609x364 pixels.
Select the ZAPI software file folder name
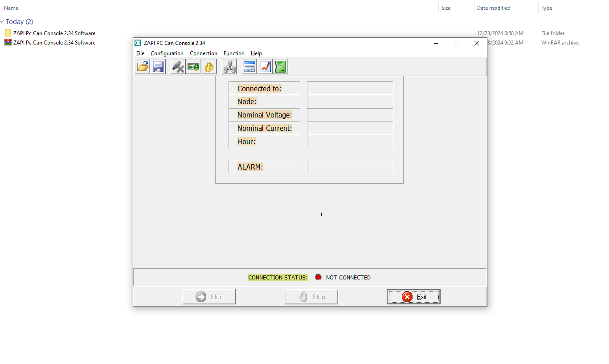tap(54, 33)
